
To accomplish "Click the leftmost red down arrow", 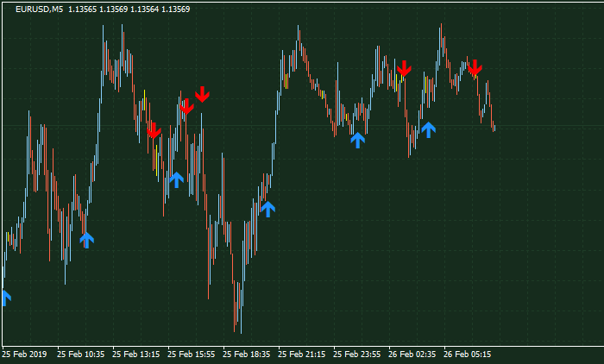I will point(154,130).
